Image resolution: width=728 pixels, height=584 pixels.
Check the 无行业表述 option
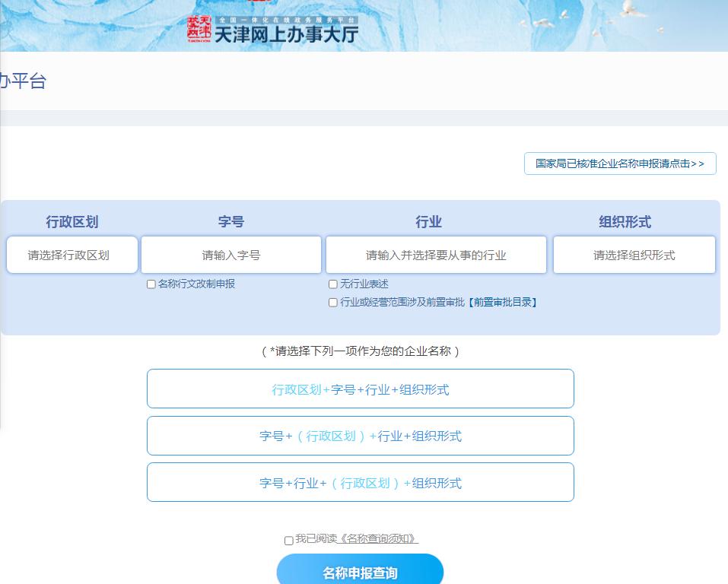pyautogui.click(x=332, y=284)
